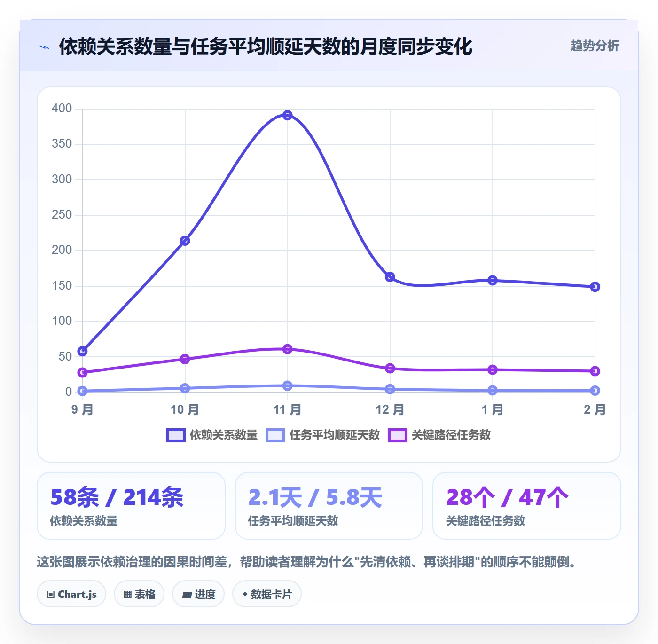Select the 2月 point on the dependency line
The width and height of the screenshot is (658, 644).
pos(595,287)
